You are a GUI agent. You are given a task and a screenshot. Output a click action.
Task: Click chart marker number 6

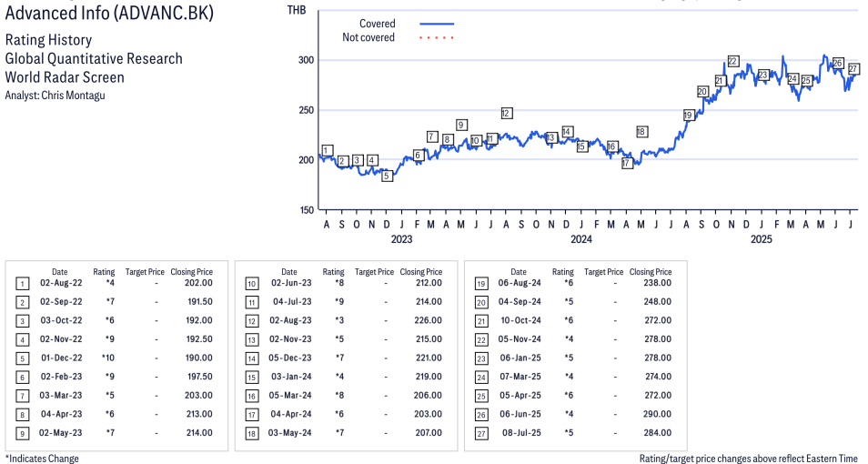[x=418, y=155]
